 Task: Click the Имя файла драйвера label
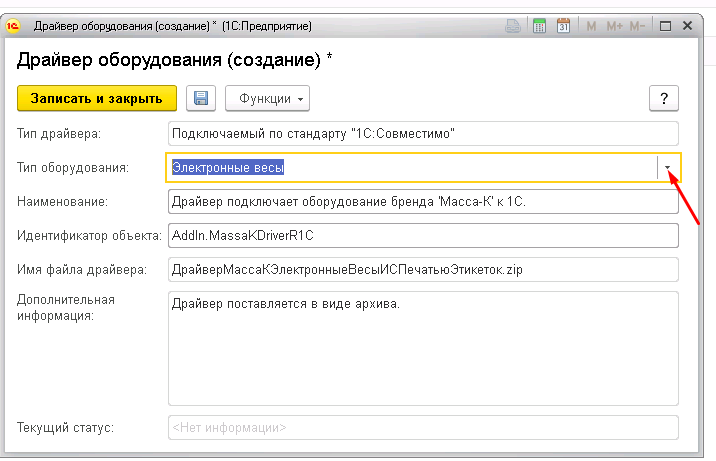tap(82, 270)
